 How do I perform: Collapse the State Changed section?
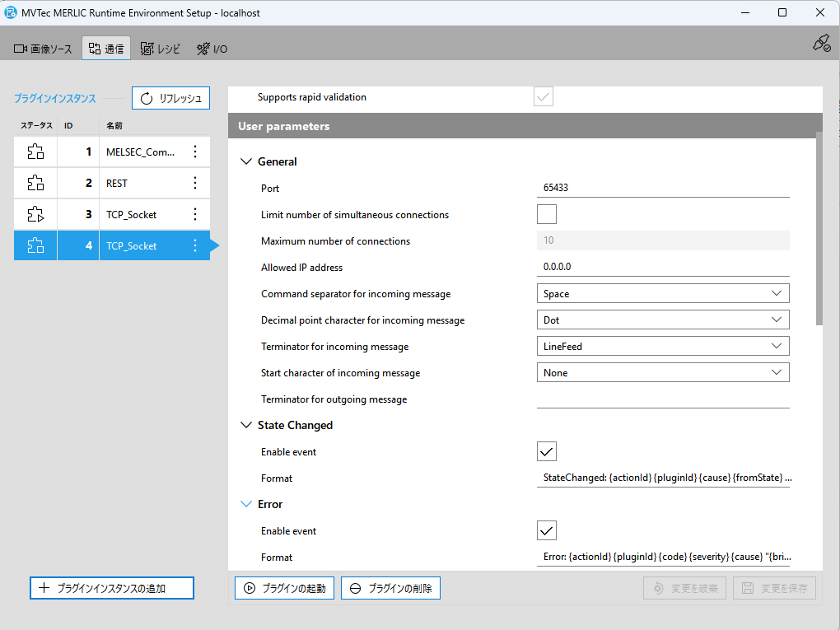(246, 426)
